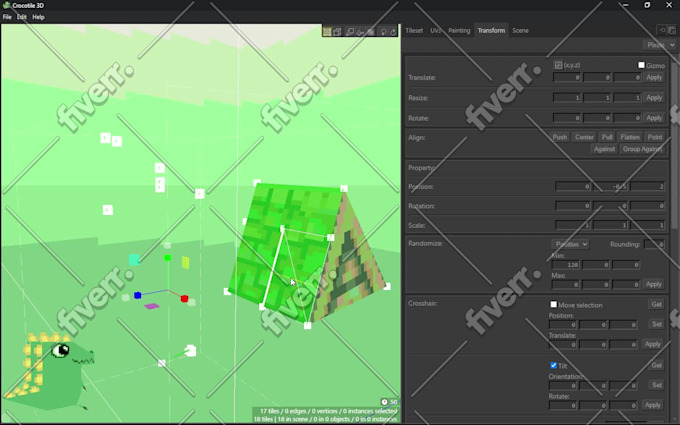The height and width of the screenshot is (425, 680).
Task: Click the dock panel icon at top right
Action: 661,30
